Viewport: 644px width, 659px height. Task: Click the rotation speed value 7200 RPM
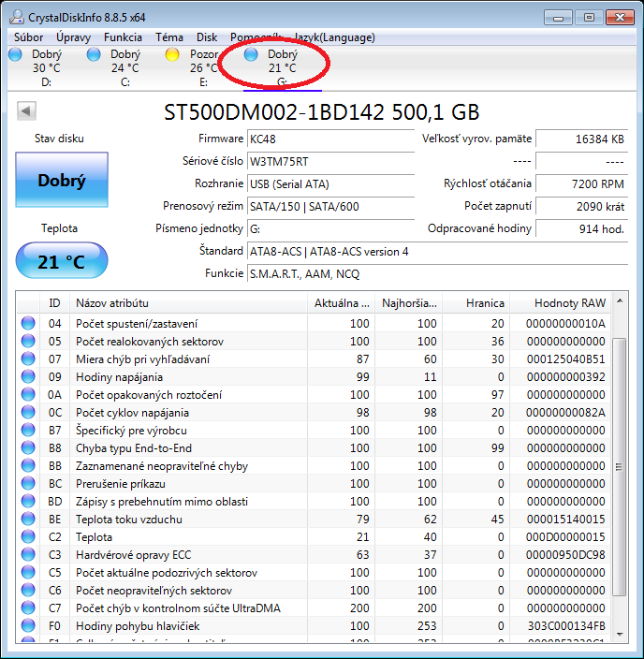click(582, 184)
